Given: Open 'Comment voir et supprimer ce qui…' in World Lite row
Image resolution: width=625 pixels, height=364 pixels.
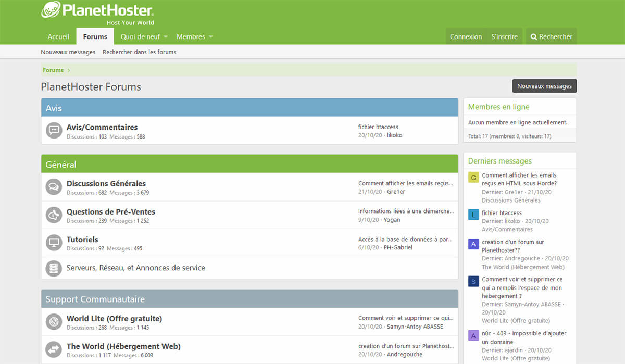Looking at the screenshot, I should (x=406, y=318).
